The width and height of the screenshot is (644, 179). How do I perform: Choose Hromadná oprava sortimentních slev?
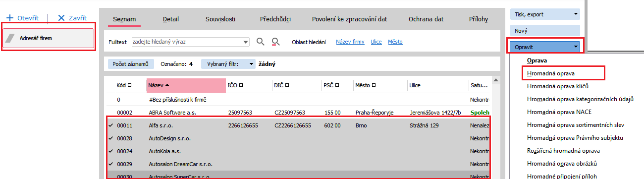[x=576, y=124]
